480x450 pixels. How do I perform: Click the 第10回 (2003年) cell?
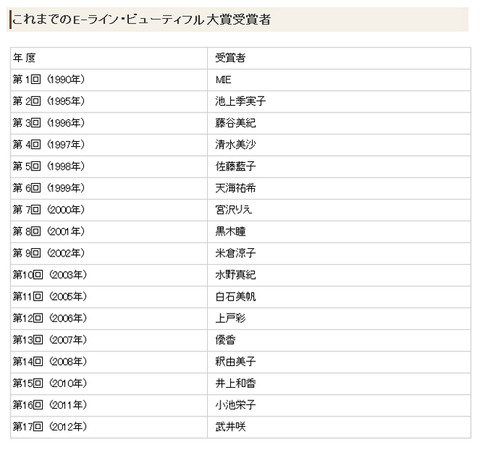click(x=109, y=275)
